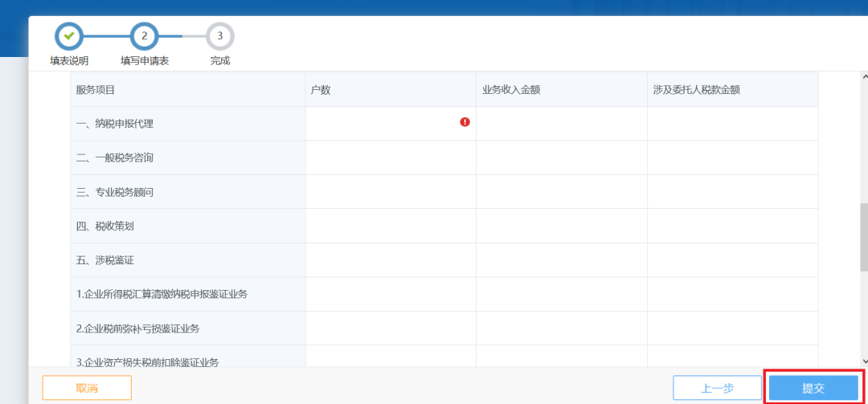Click 户数 field for 企业税前弥补亏损 row
Image resolution: width=868 pixels, height=404 pixels.
pyautogui.click(x=391, y=329)
